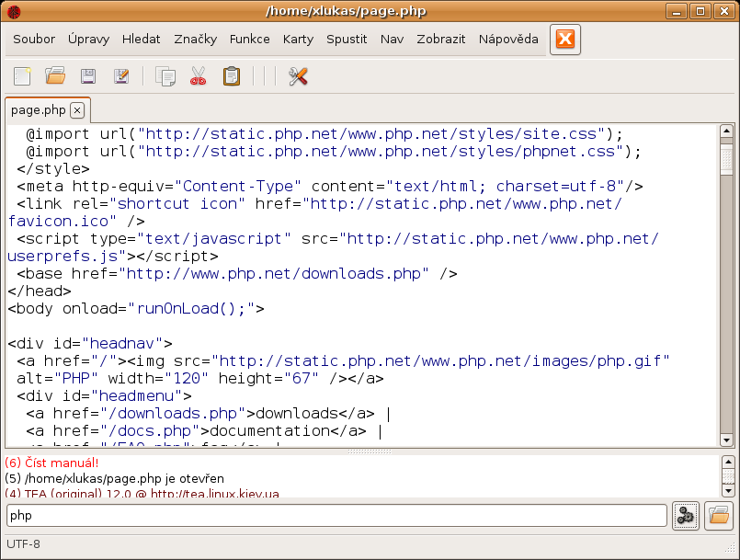Click the orange X button beside the menu bar

point(565,40)
